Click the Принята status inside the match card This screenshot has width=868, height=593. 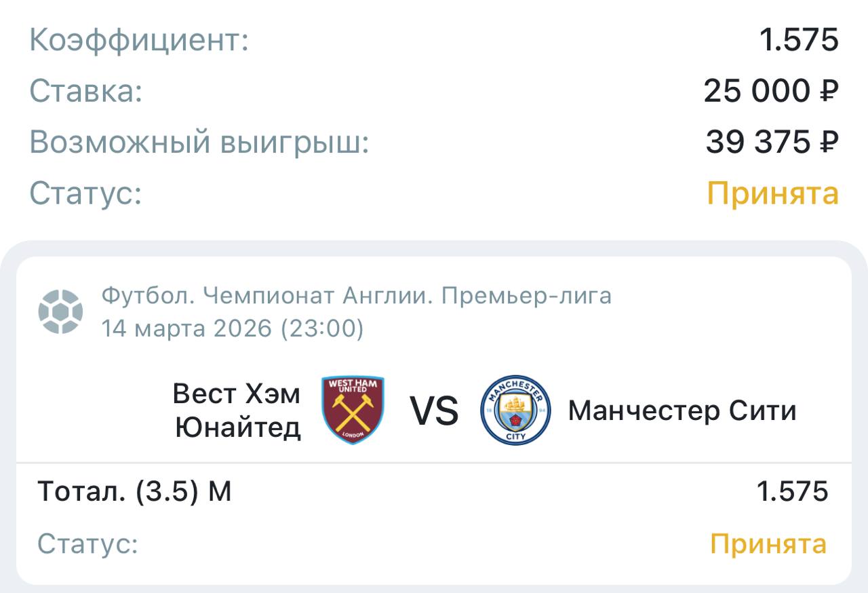pos(768,543)
